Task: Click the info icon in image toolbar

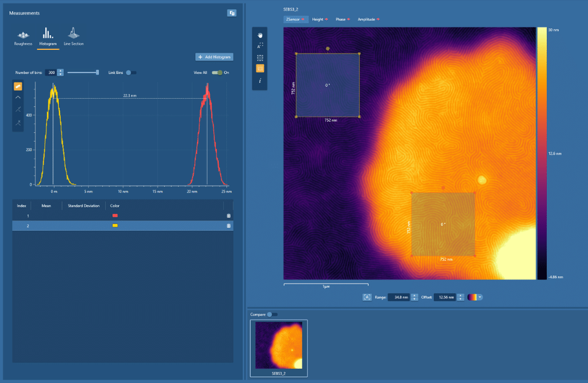Action: tap(260, 80)
